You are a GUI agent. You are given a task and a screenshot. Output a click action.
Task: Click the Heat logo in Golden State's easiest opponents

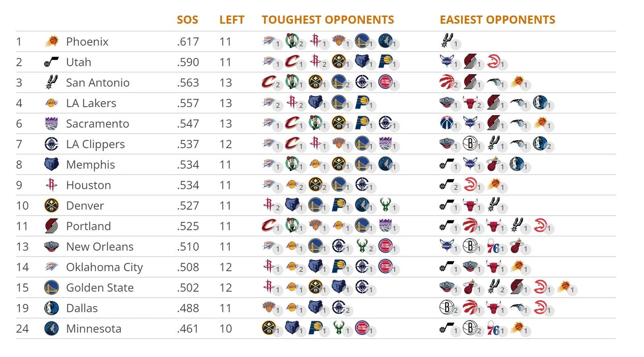tap(469, 287)
